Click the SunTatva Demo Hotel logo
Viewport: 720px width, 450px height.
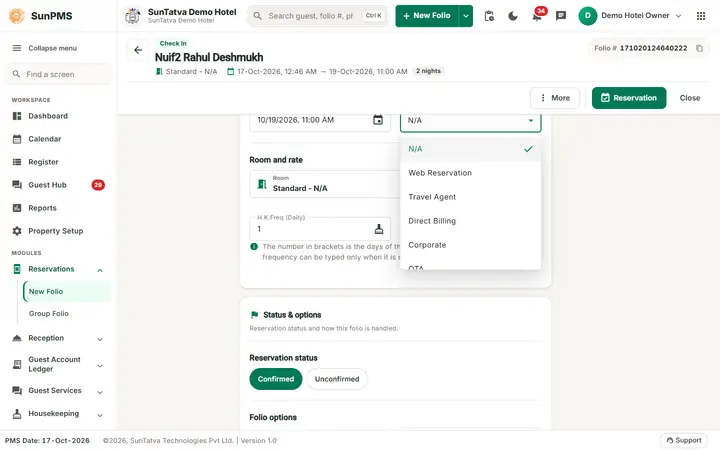(133, 16)
